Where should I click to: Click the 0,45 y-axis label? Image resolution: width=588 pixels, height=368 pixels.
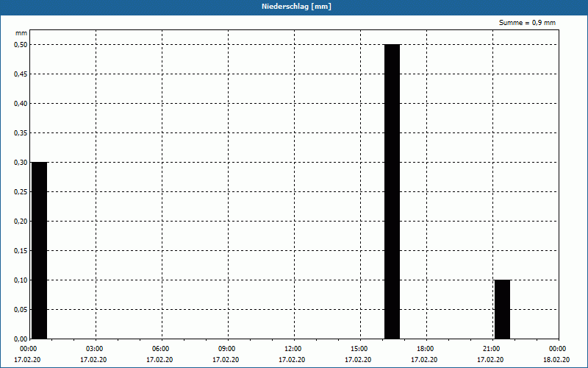pos(21,74)
